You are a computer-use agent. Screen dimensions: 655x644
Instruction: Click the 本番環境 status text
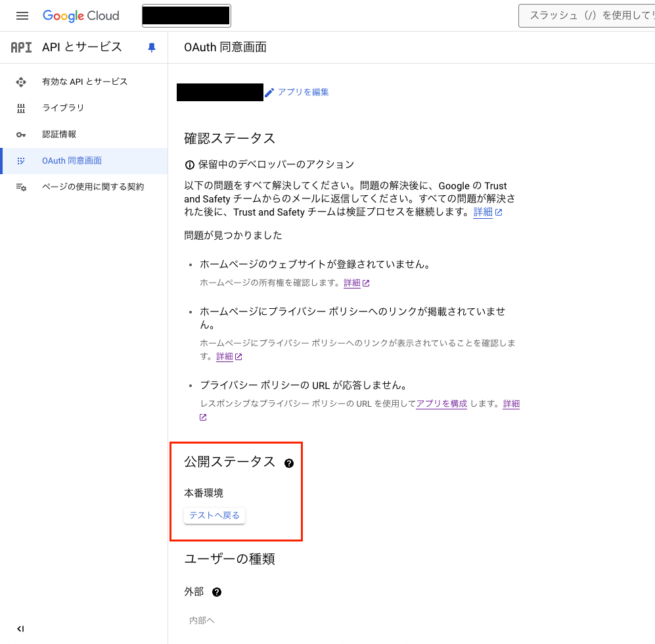[204, 493]
